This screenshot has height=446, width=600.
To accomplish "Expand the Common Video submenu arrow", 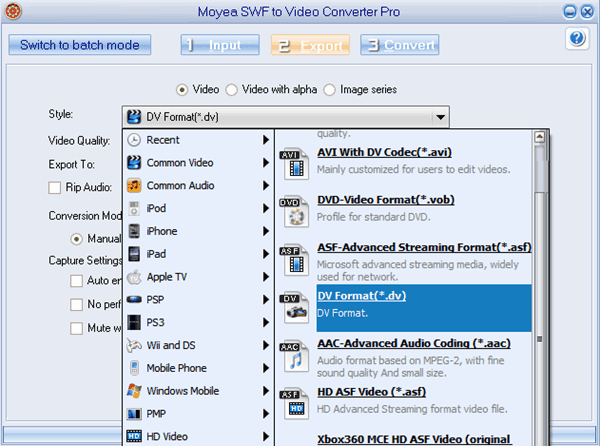I will [266, 163].
